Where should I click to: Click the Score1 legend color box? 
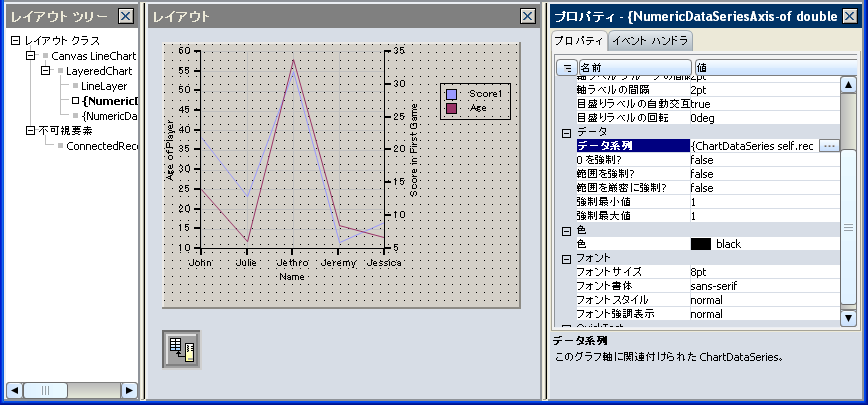coord(451,95)
